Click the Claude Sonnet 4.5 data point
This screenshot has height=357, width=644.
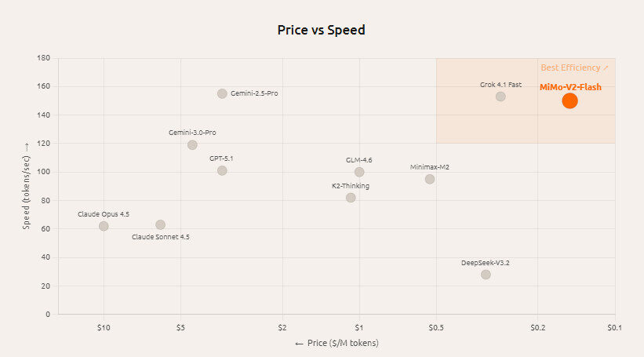pyautogui.click(x=160, y=225)
